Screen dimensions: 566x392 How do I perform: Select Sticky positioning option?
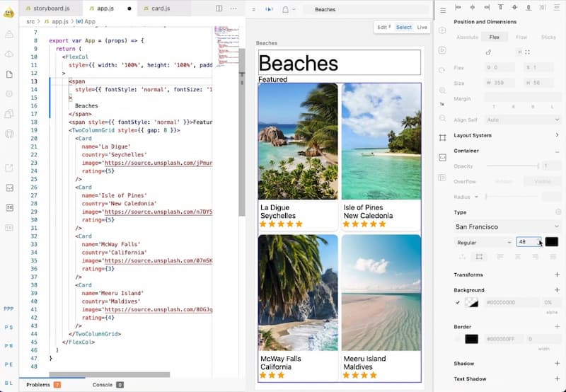pos(548,38)
